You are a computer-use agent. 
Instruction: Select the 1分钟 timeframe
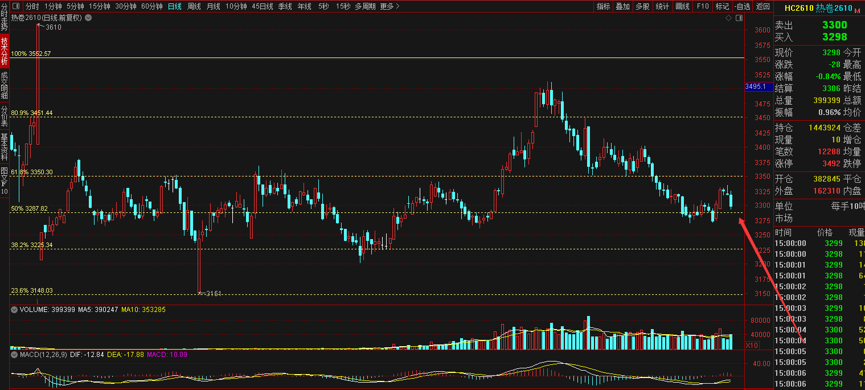pos(54,7)
